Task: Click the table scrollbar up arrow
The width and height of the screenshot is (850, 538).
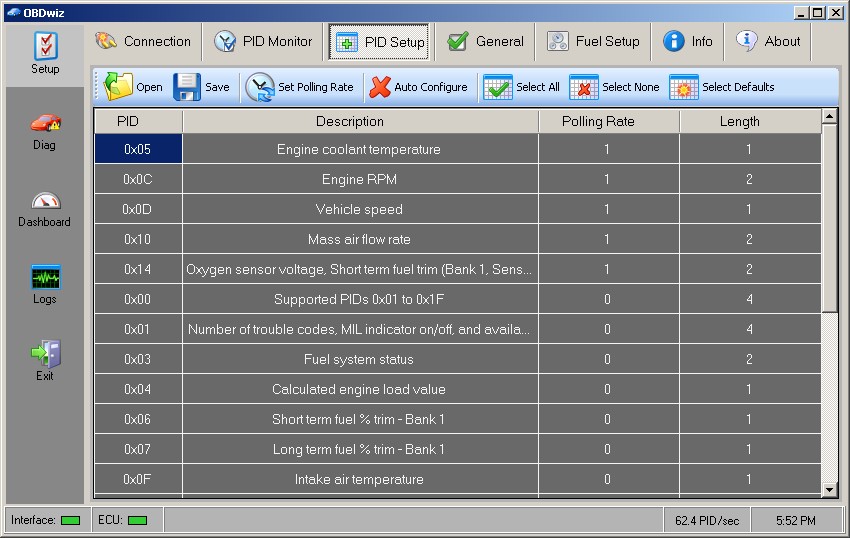Action: pos(829,116)
